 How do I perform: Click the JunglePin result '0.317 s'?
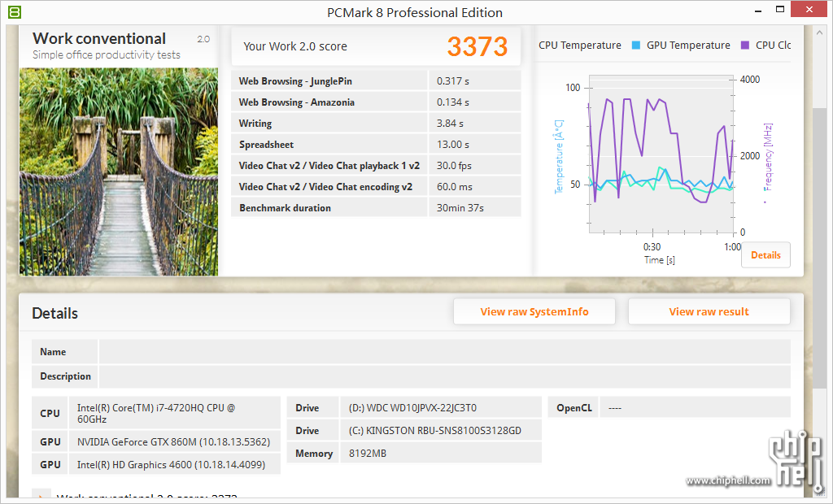[x=453, y=81]
